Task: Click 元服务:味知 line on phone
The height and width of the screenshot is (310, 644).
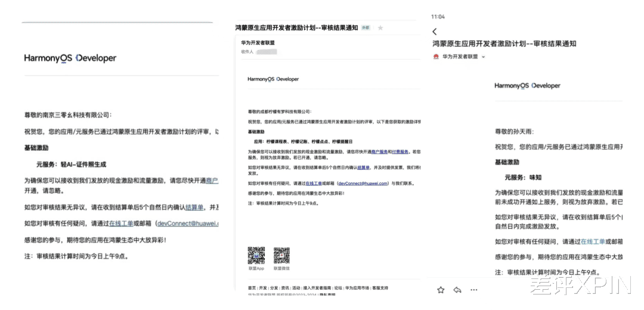Action: coord(524,178)
